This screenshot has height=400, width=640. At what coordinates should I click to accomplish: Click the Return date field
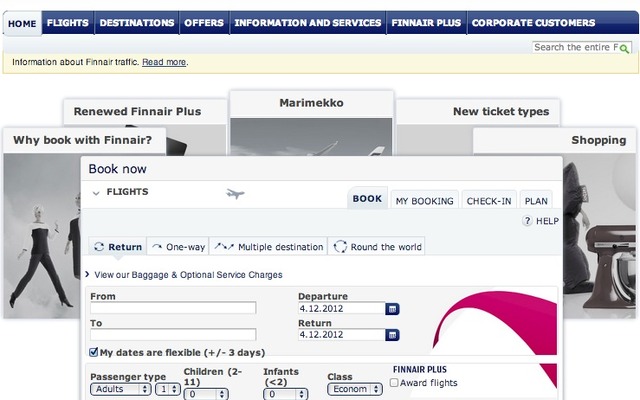(342, 335)
